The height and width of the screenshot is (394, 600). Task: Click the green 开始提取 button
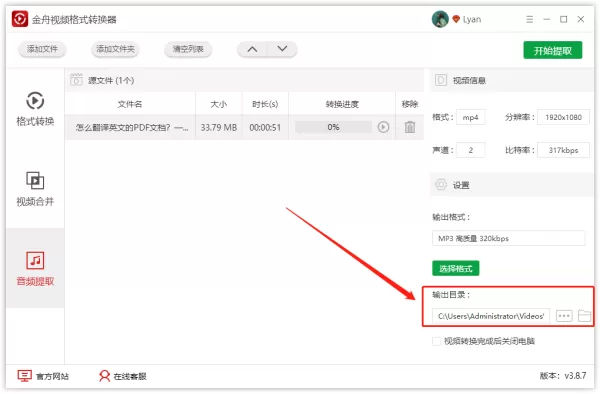pyautogui.click(x=553, y=50)
